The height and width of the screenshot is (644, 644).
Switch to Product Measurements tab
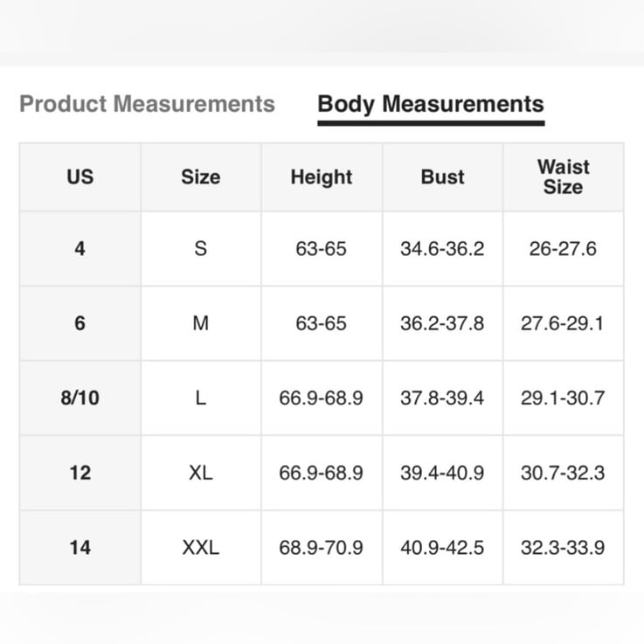147,103
